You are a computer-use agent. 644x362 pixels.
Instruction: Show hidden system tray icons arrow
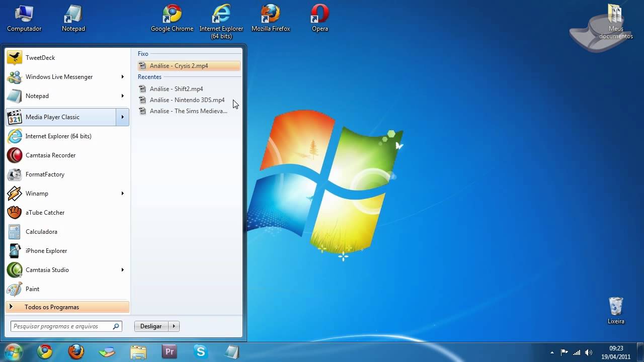tap(552, 352)
